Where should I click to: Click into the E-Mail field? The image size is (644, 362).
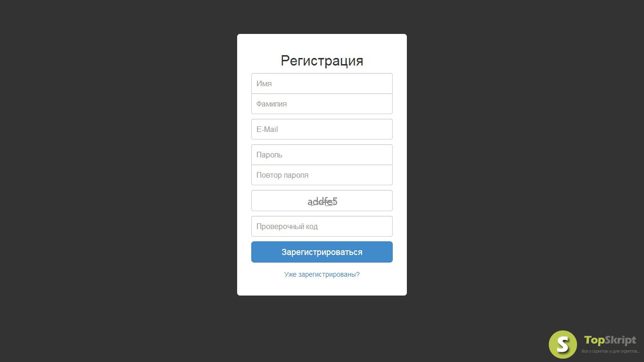(322, 129)
